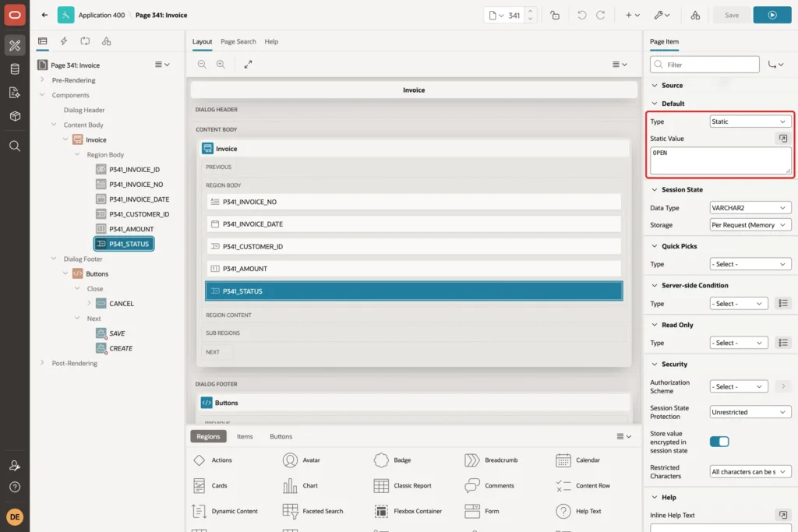The image size is (798, 532).
Task: Collapse the Default property section
Action: pos(655,104)
